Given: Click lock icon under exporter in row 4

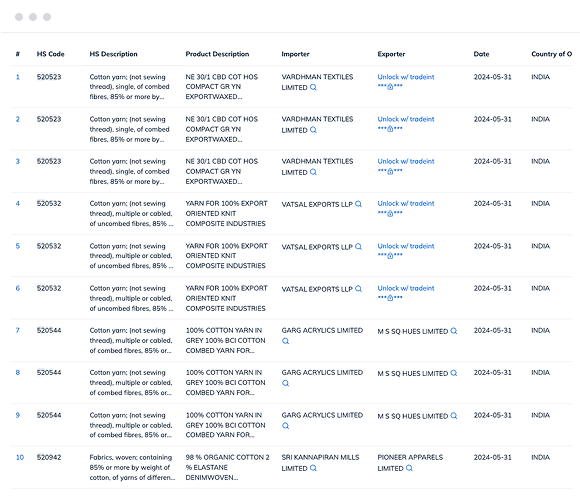Looking at the screenshot, I should pos(390,213).
